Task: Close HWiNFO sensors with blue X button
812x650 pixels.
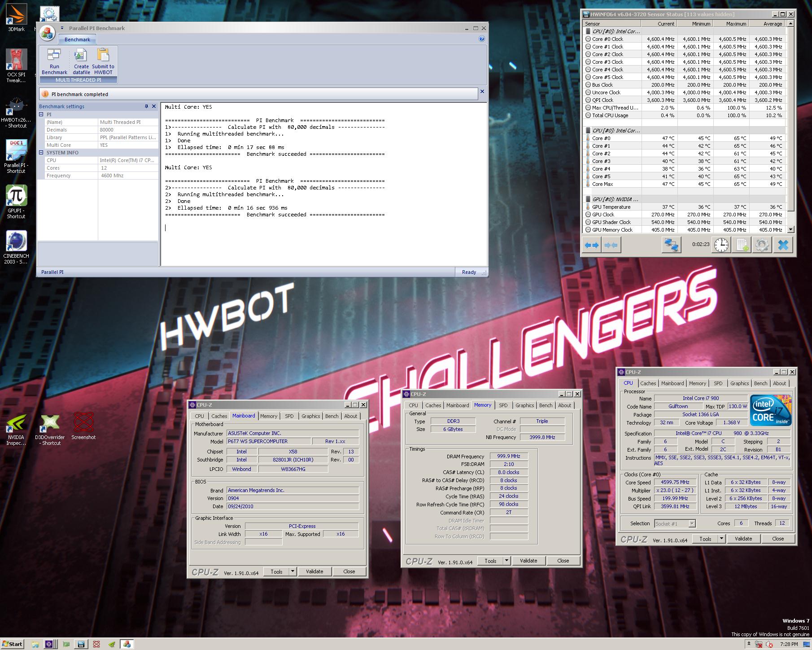Action: 783,245
